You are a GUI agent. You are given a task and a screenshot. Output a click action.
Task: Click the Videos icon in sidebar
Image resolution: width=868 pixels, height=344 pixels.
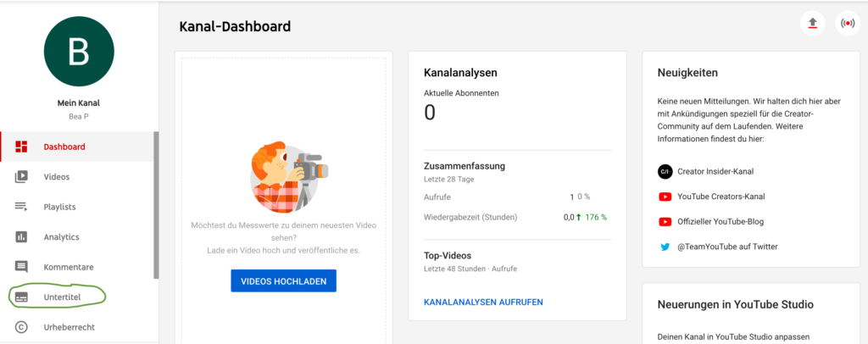coord(22,177)
